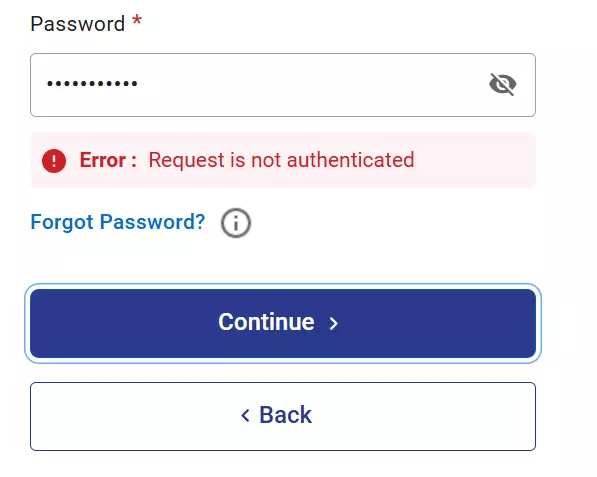Click the word 'authenticated' in the error text
Image resolution: width=597 pixels, height=477 pixels.
pyautogui.click(x=350, y=160)
